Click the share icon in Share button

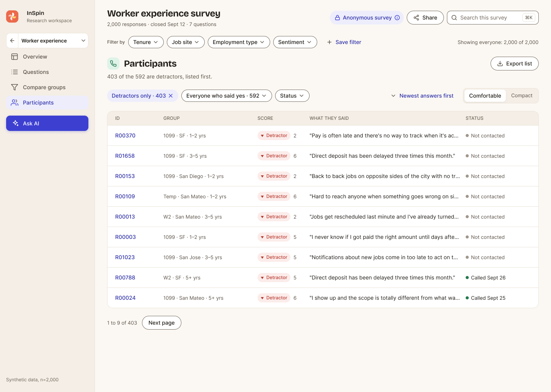(x=416, y=18)
